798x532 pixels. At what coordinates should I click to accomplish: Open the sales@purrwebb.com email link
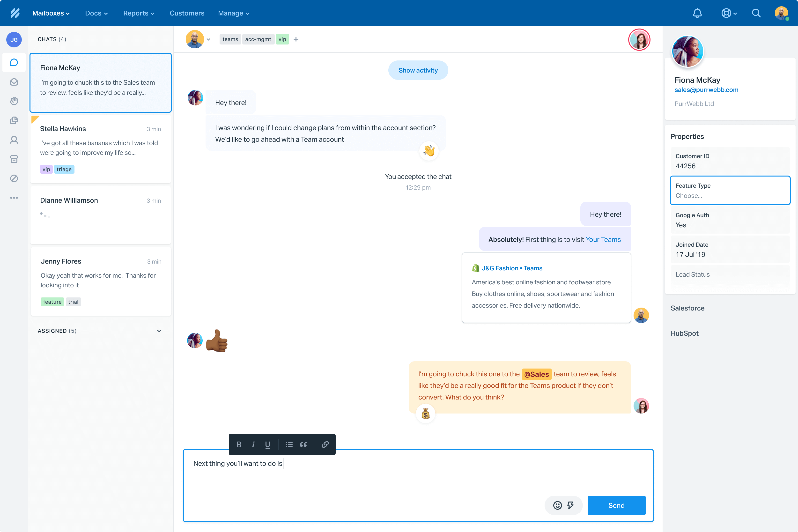click(706, 89)
